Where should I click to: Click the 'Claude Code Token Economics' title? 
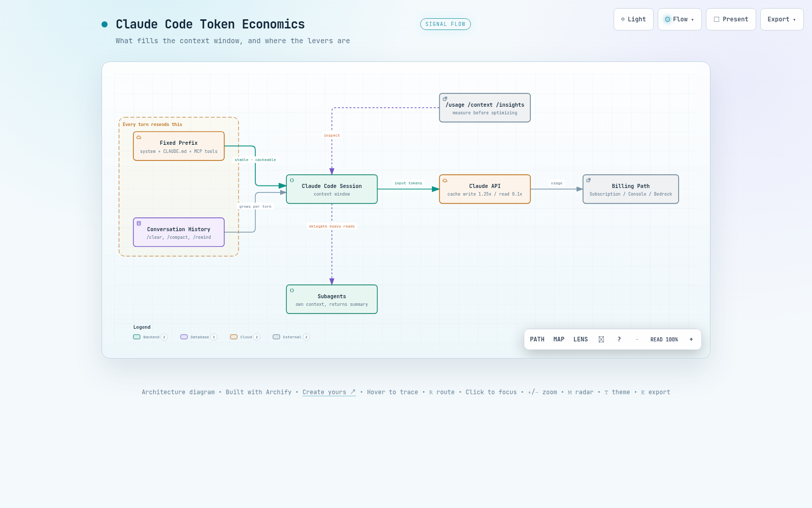click(210, 24)
